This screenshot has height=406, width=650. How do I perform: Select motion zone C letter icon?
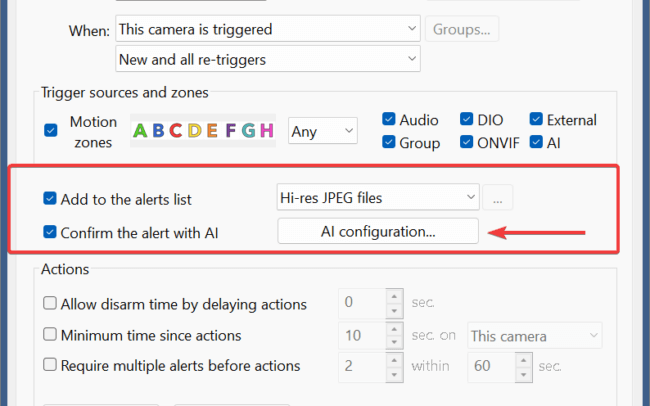click(176, 131)
